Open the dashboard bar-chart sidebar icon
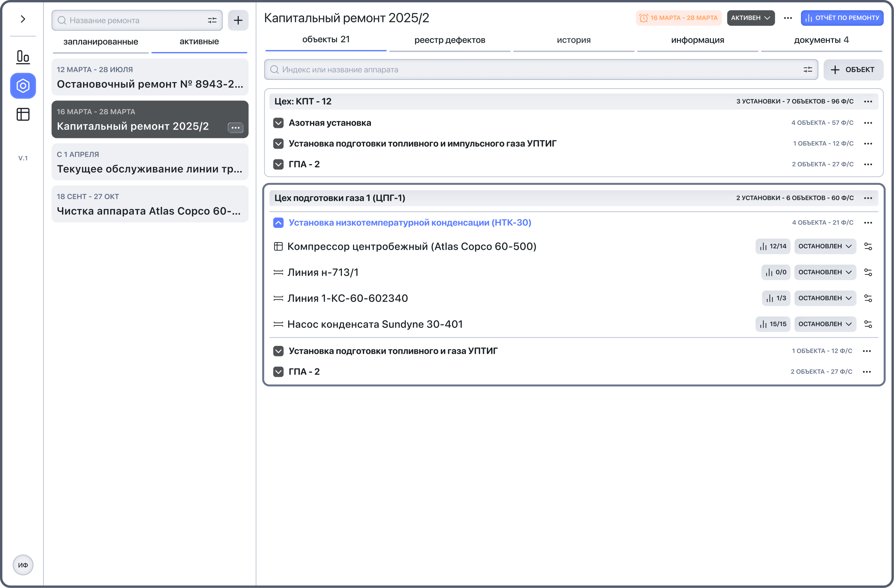 tap(23, 57)
